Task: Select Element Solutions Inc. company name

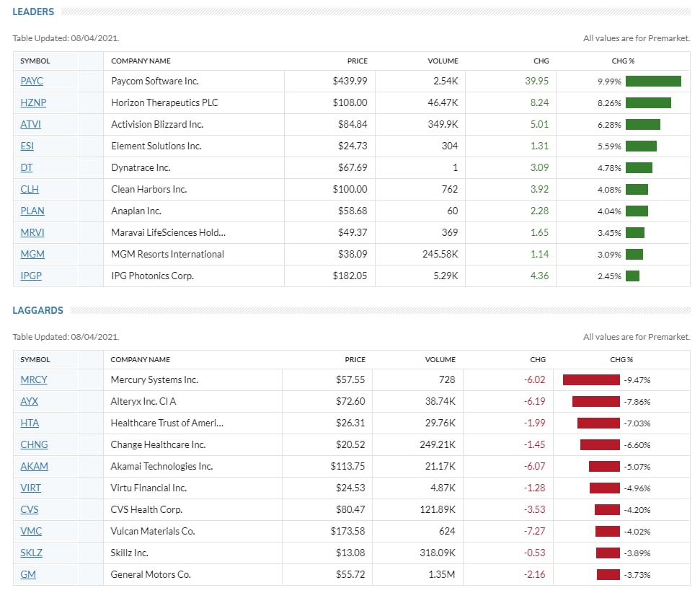Action: 156,146
